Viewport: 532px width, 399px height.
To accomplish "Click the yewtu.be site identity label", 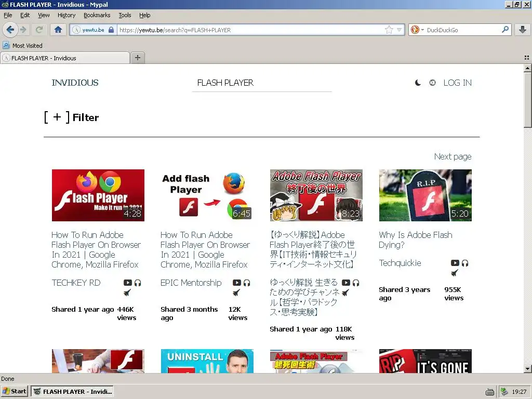I will (93, 30).
